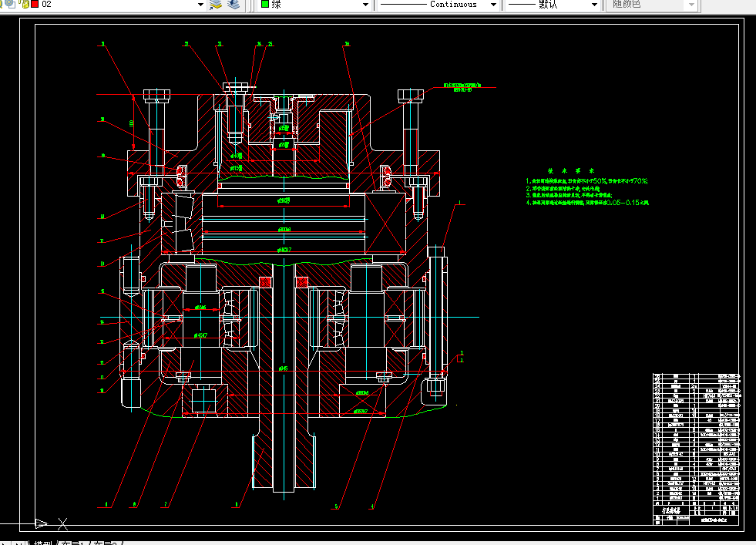Image resolution: width=756 pixels, height=545 pixels.
Task: Open the 随颜色 plot style dropdown
Action: click(x=690, y=5)
